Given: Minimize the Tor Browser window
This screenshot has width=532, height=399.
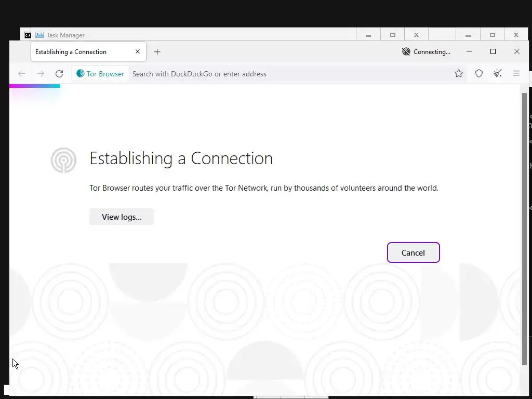Looking at the screenshot, I should point(469,51).
